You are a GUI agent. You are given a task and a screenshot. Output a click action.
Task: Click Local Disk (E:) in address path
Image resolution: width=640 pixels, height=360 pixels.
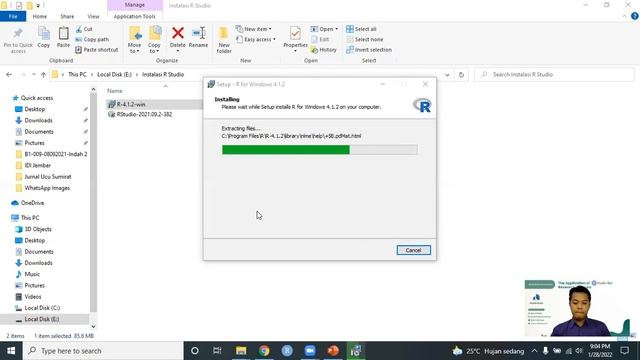pyautogui.click(x=114, y=75)
